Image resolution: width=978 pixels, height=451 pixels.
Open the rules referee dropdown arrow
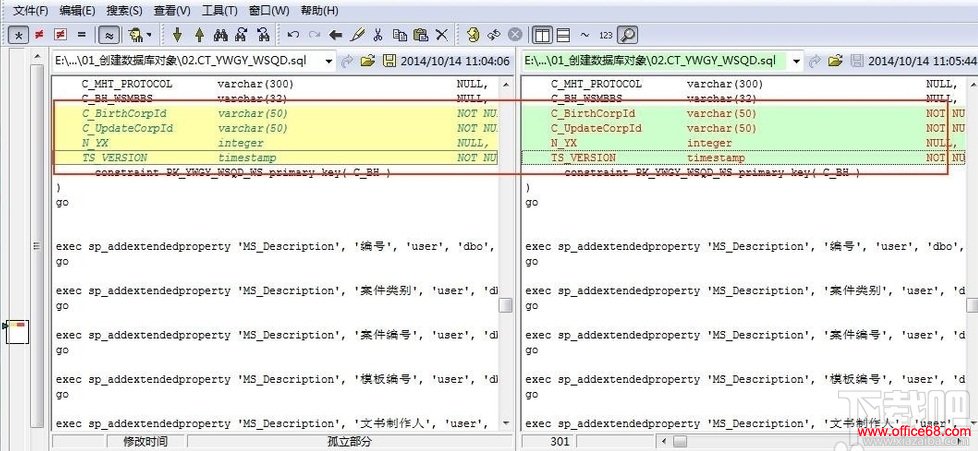click(x=150, y=35)
